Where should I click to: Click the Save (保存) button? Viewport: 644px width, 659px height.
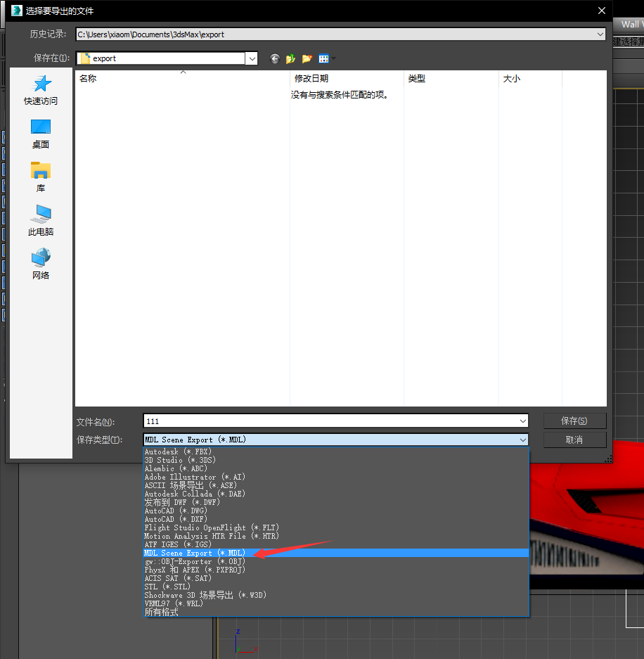pos(574,421)
